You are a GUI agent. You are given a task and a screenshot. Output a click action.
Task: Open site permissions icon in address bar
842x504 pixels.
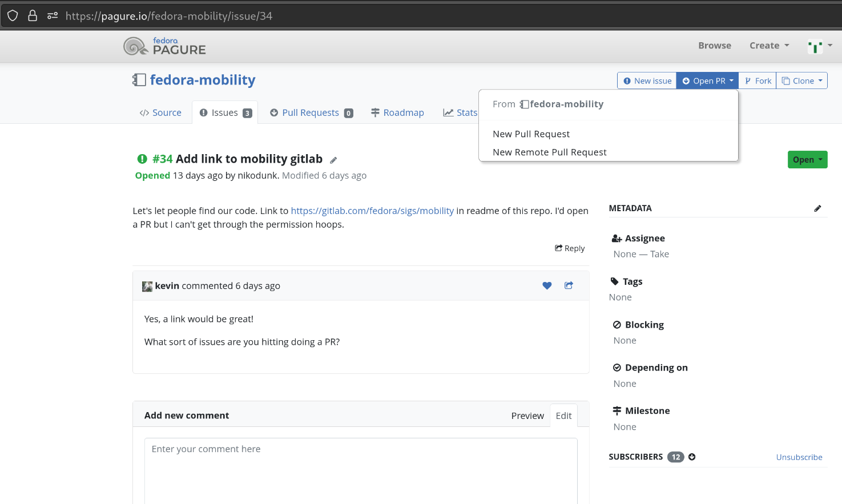tap(53, 15)
